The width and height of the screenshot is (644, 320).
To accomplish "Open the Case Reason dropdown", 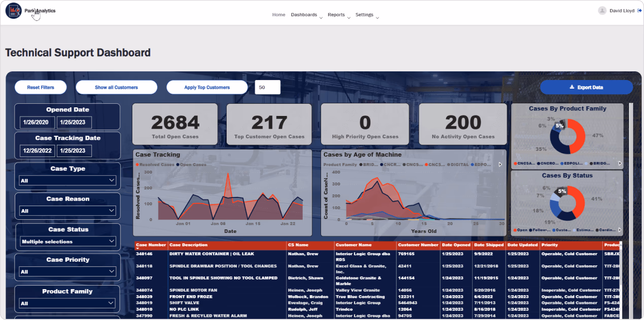I will pyautogui.click(x=67, y=210).
